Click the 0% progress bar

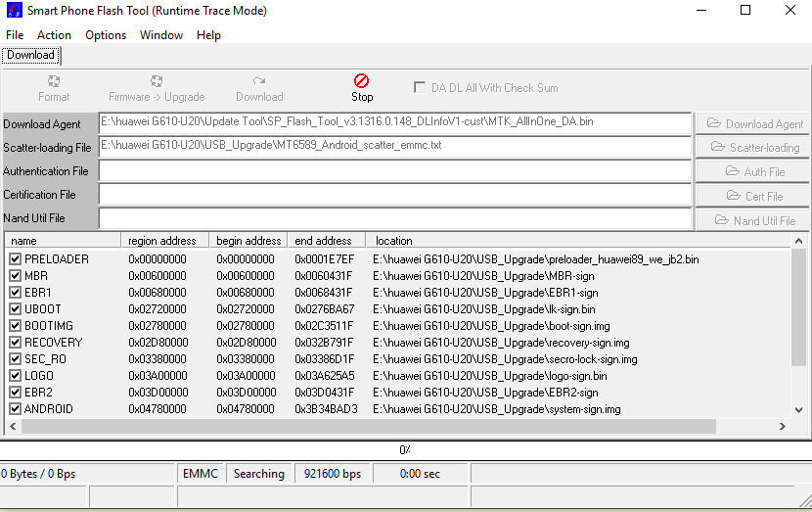405,449
